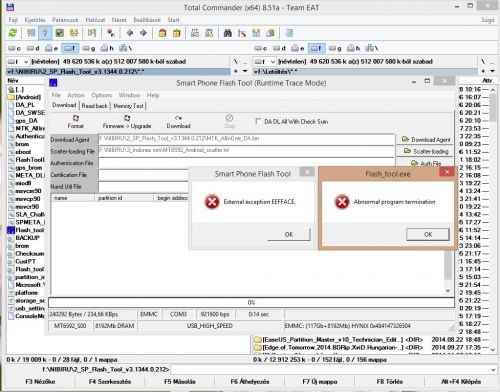
Task: Select drive g in left drive bar
Action: pyautogui.click(x=89, y=48)
